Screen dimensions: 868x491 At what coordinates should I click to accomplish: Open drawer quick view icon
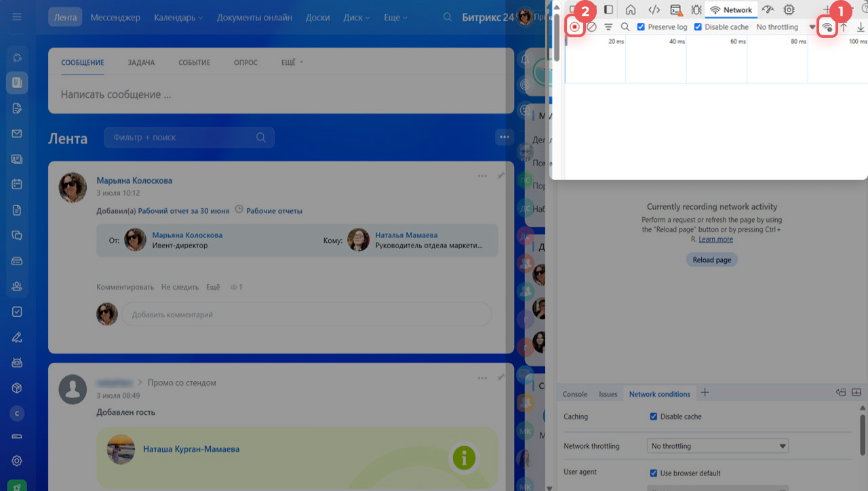841,392
